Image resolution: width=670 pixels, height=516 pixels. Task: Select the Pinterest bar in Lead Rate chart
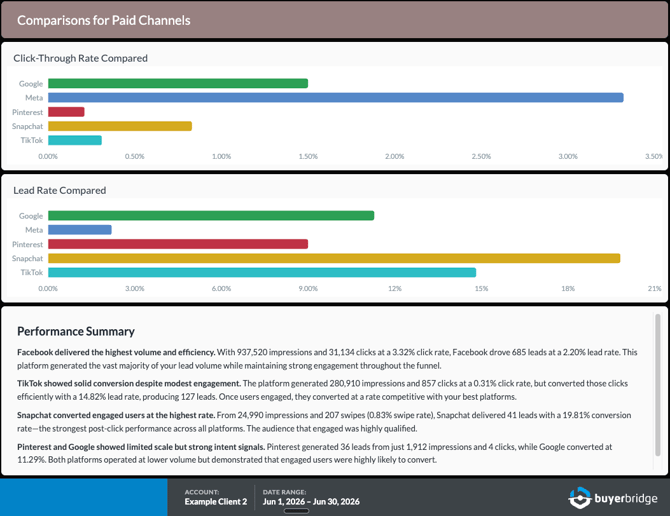pos(178,244)
